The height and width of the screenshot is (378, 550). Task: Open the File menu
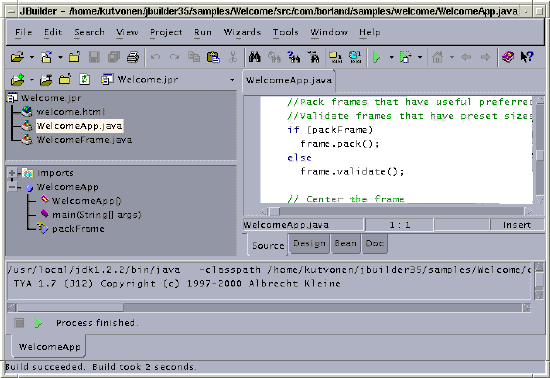point(24,32)
